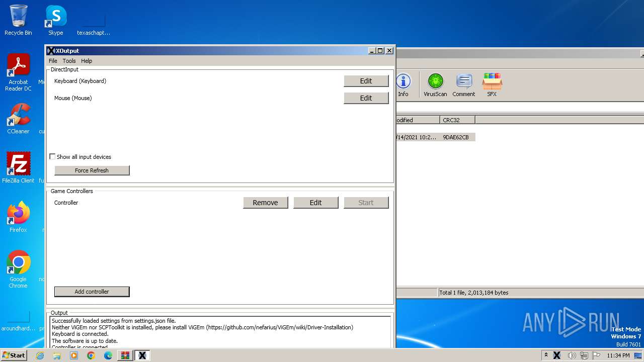Image resolution: width=644 pixels, height=362 pixels.
Task: Click the 11:34 PM taskbar clock
Action: [618, 355]
